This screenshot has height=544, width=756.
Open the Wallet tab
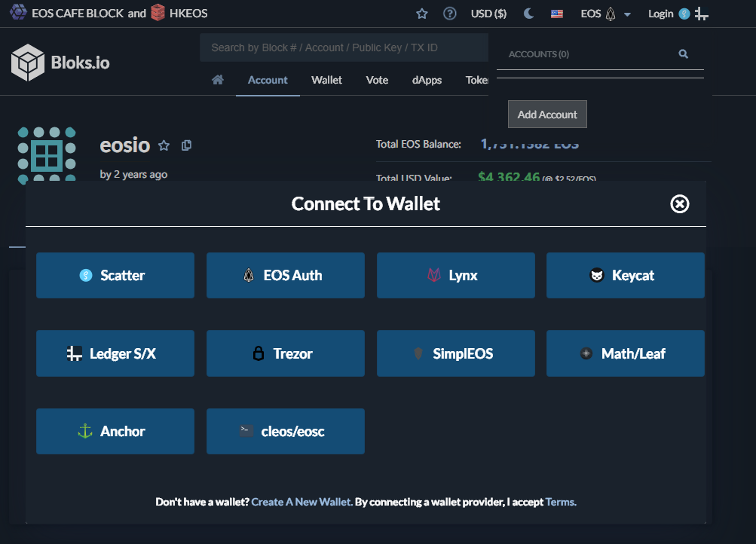coord(326,80)
